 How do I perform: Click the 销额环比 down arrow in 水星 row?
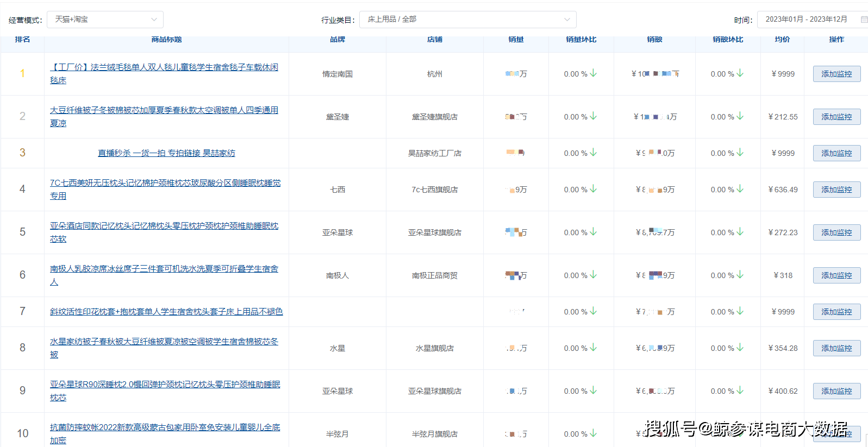click(740, 348)
